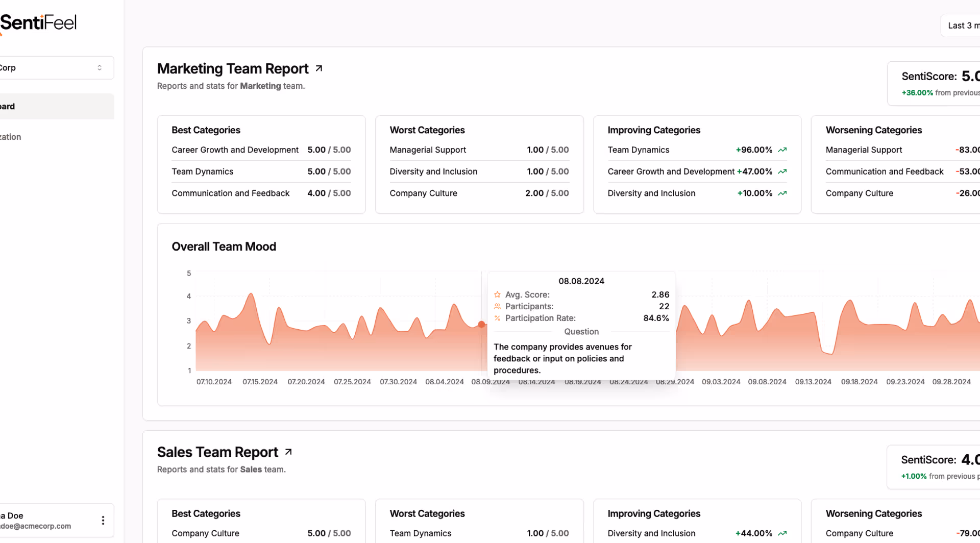Click Team Dynamics in Sales Worst Categories
This screenshot has width=980, height=543.
pyautogui.click(x=421, y=533)
